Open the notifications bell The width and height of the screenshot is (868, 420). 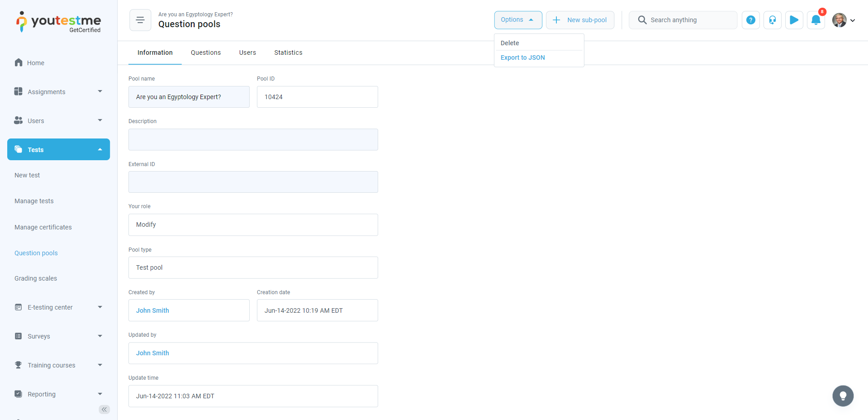tap(816, 20)
